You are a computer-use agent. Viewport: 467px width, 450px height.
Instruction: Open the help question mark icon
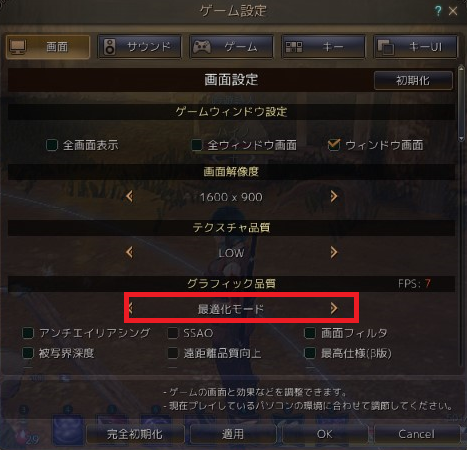point(438,11)
